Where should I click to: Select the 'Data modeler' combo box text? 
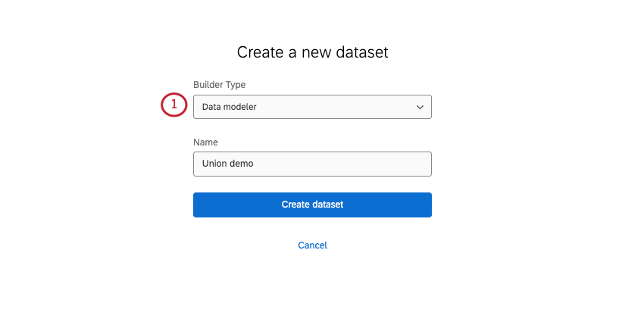click(230, 107)
